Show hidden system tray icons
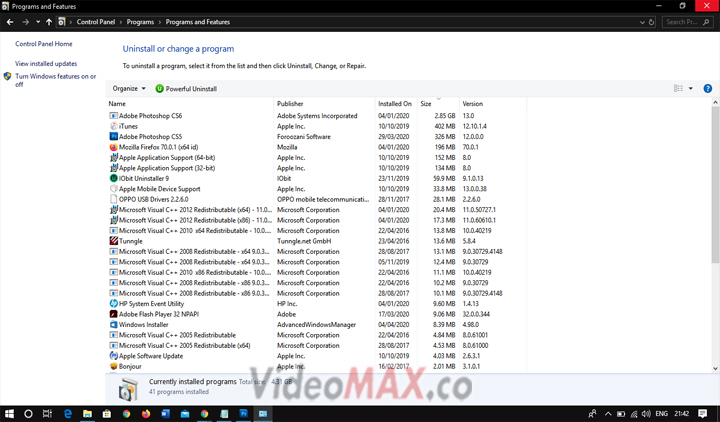The width and height of the screenshot is (720, 422). (608, 414)
